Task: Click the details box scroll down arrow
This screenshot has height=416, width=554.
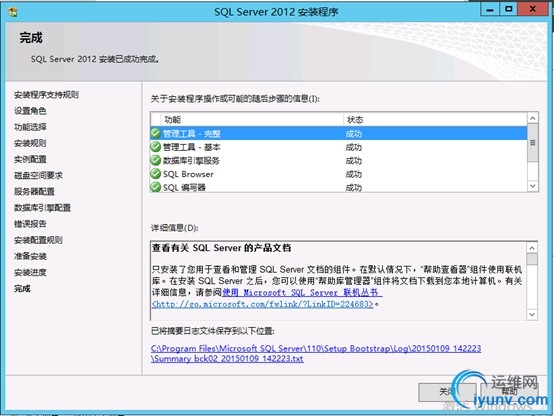Action: click(532, 314)
